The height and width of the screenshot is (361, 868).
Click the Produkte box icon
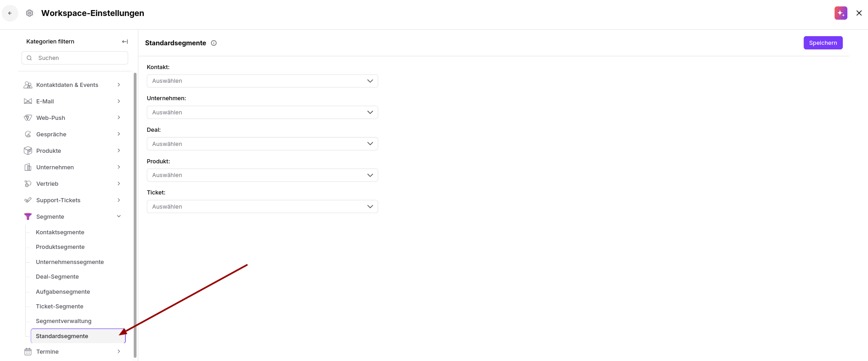pos(28,151)
